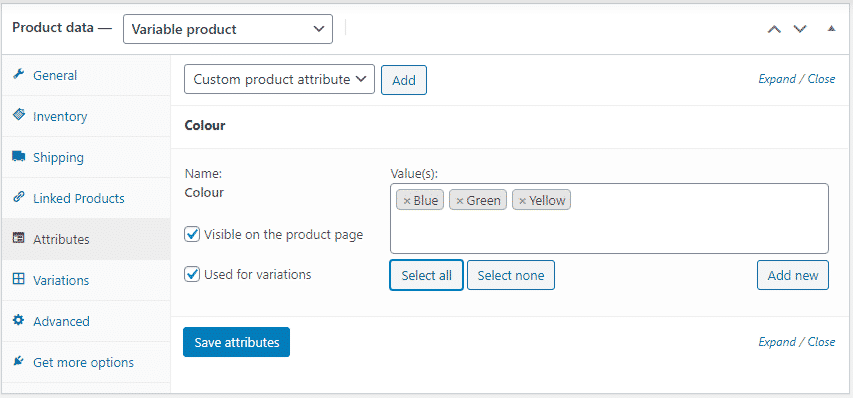Click the Select all button
Screen dimensions: 853x398
426,275
